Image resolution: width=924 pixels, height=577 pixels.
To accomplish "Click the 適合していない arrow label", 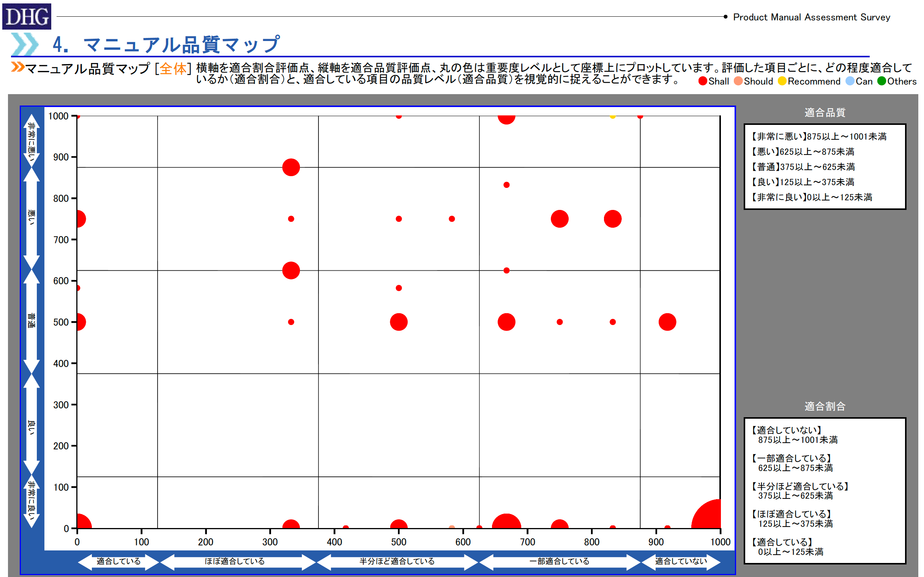I will [681, 561].
